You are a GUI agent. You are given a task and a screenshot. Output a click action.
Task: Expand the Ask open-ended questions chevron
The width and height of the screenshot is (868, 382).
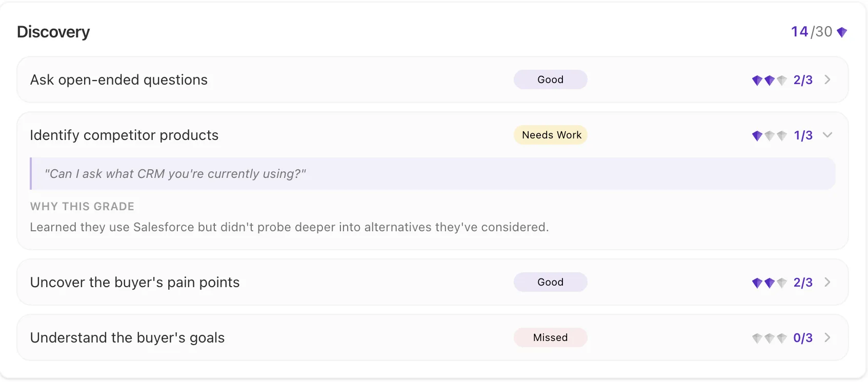[827, 79]
